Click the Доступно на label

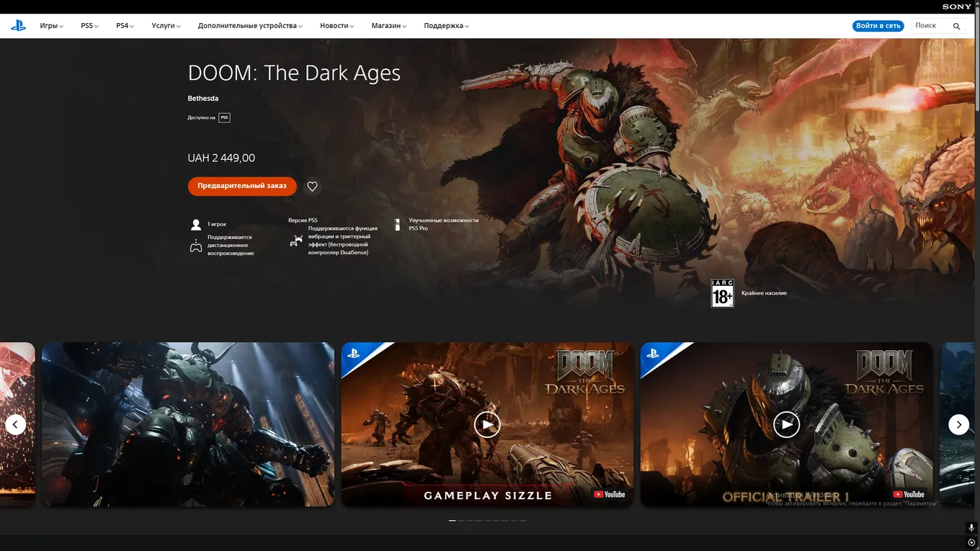[x=202, y=117]
